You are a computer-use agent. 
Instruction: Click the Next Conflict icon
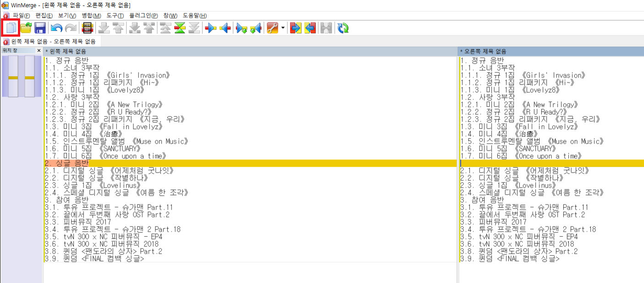coord(135,28)
